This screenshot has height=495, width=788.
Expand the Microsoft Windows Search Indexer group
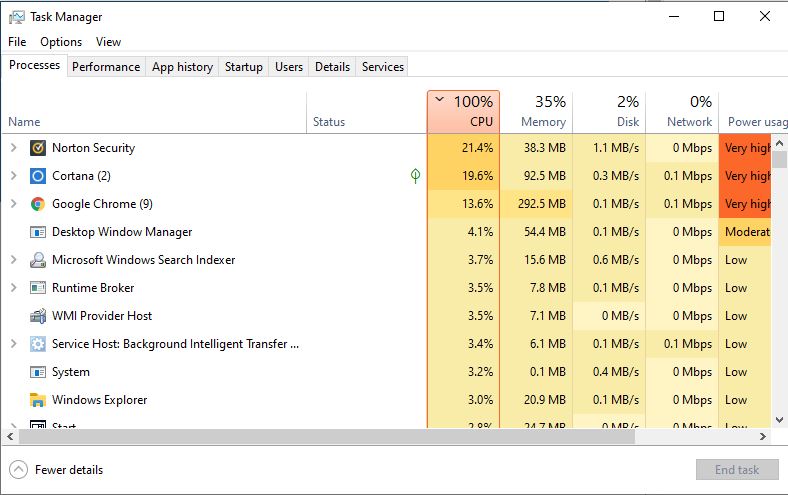[14, 260]
